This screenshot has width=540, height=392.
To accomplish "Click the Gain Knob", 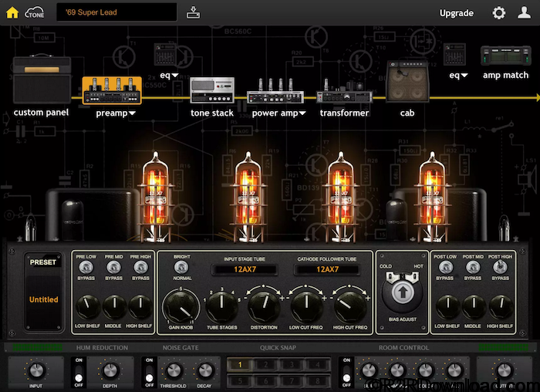I will (181, 306).
